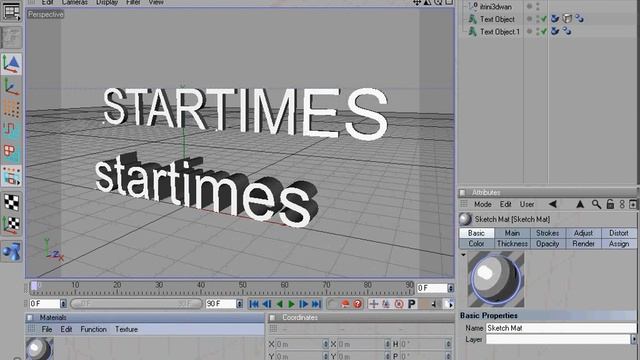Toggle position keyframing cross icon
Image resolution: width=640 pixels, height=360 pixels.
373,304
